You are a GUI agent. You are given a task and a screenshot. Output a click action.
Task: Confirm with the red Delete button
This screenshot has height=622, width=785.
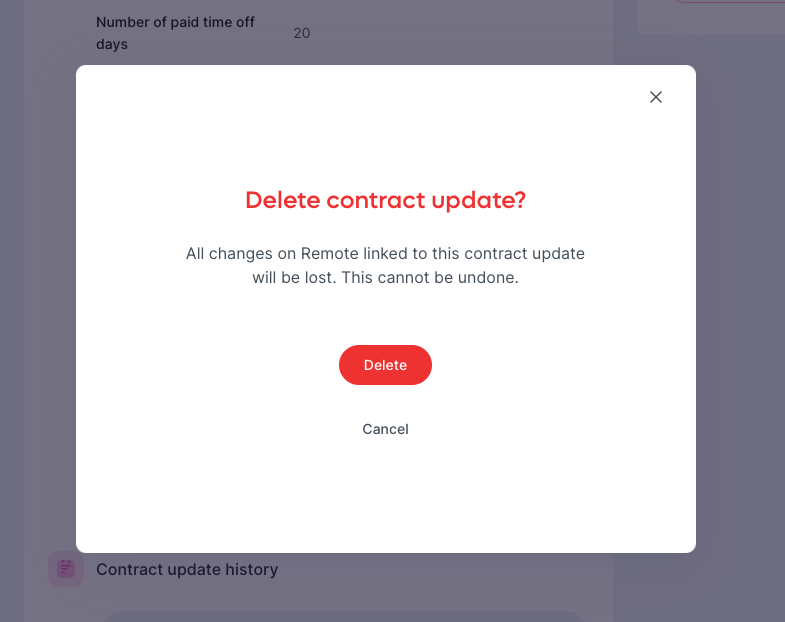point(385,365)
